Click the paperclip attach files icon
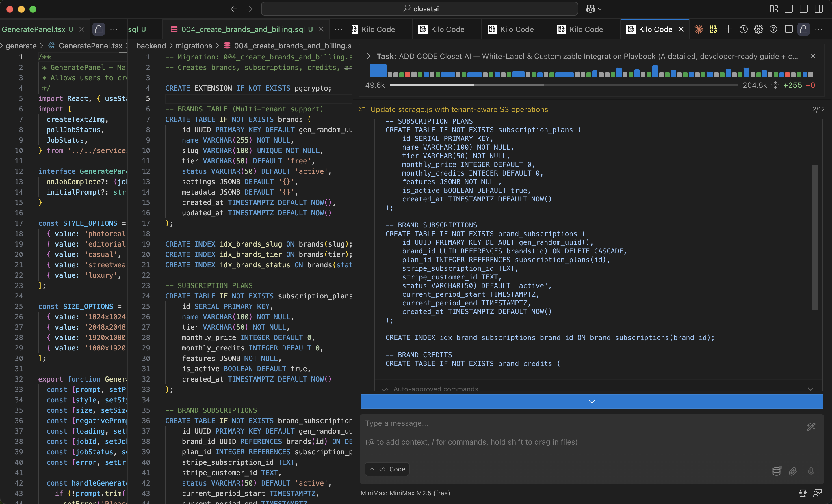Screen dimensions: 832x504 [793, 471]
